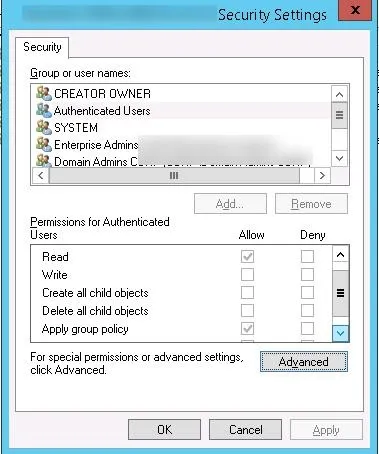Click the Enterprise Admins group icon
Viewport: 379px width, 454px height.
click(x=44, y=144)
